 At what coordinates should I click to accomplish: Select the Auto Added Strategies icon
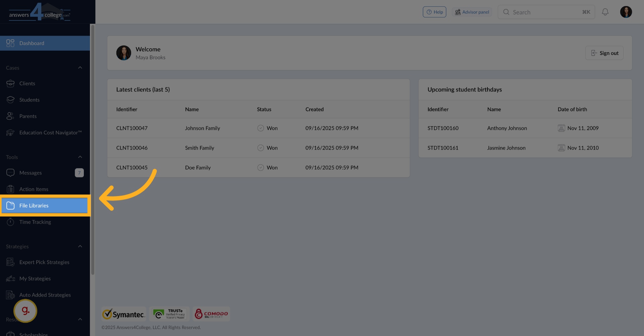click(x=10, y=295)
